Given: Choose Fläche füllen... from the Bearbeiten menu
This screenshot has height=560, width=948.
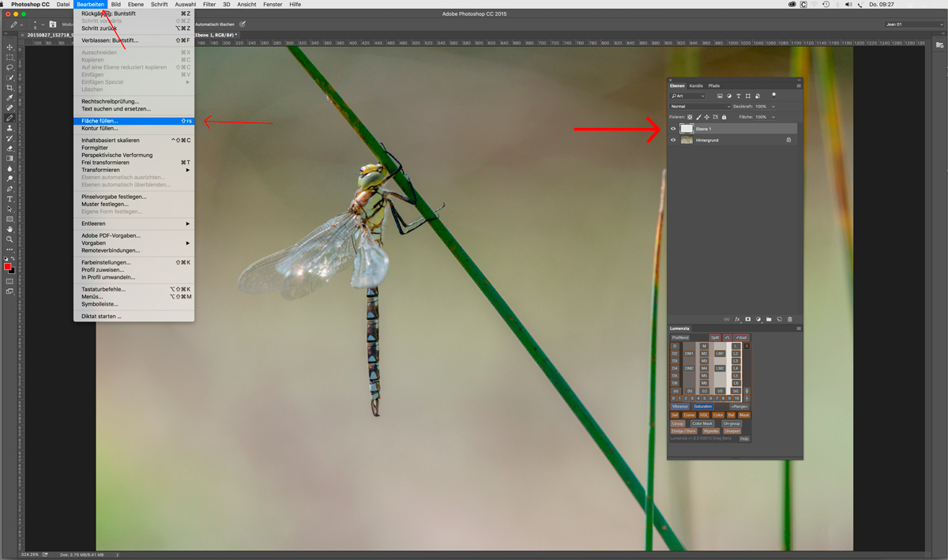Looking at the screenshot, I should 100,121.
